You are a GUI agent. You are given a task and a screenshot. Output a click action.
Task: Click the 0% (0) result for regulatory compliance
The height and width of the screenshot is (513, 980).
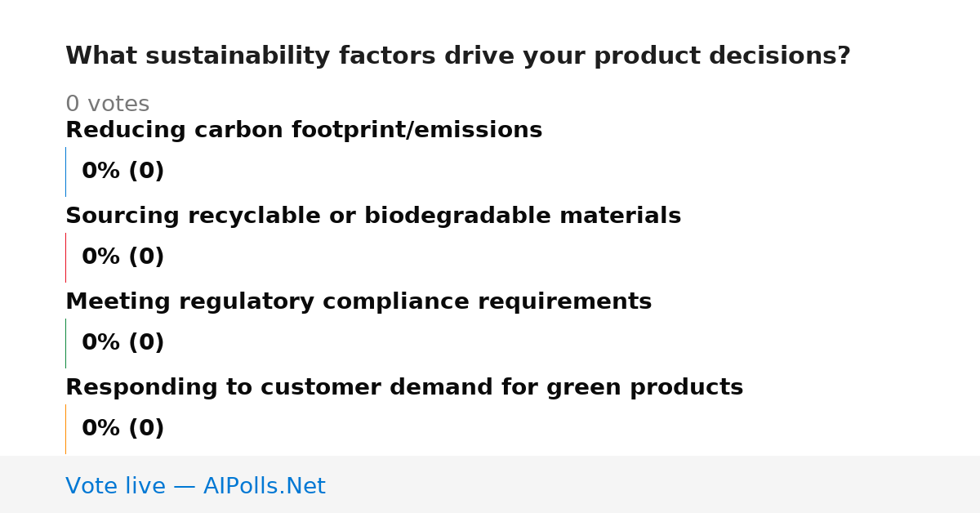pos(123,343)
